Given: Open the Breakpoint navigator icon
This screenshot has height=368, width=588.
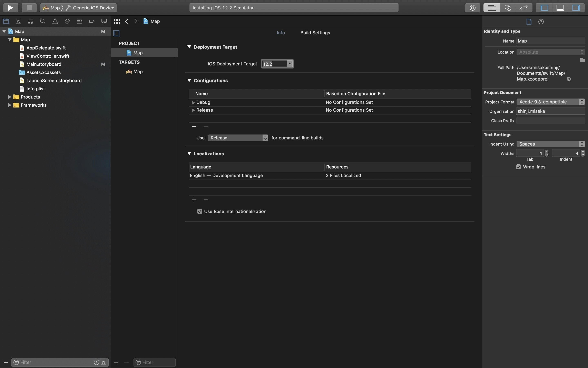Looking at the screenshot, I should [92, 21].
